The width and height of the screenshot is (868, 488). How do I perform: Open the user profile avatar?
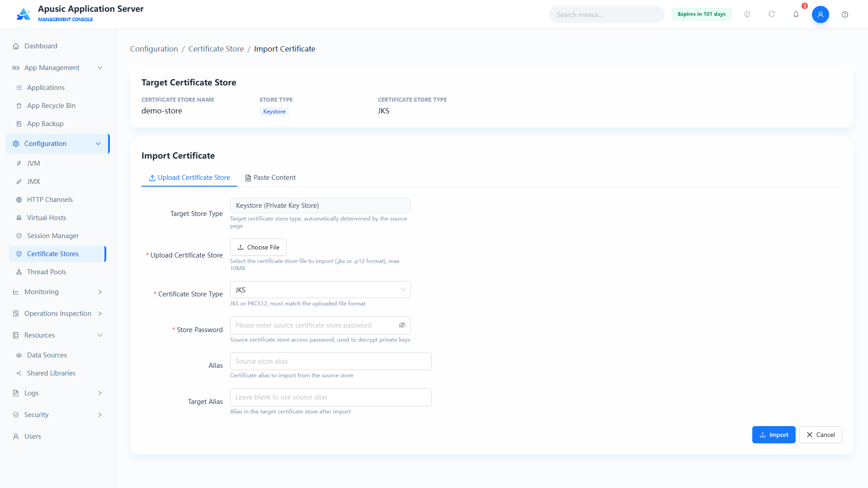(x=820, y=14)
